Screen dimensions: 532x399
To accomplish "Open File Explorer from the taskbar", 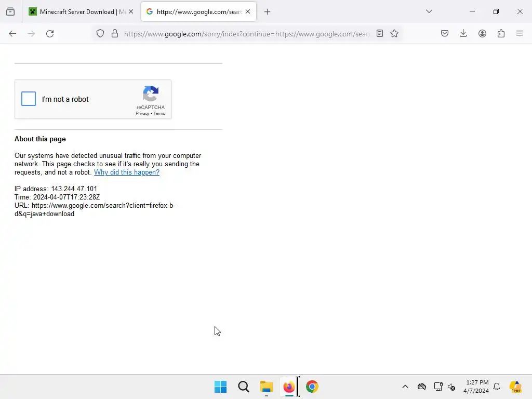I will (x=267, y=387).
